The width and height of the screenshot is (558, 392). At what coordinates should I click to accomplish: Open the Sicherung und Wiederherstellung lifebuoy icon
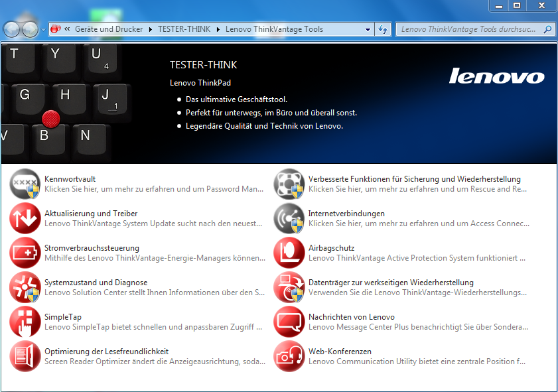click(x=289, y=184)
